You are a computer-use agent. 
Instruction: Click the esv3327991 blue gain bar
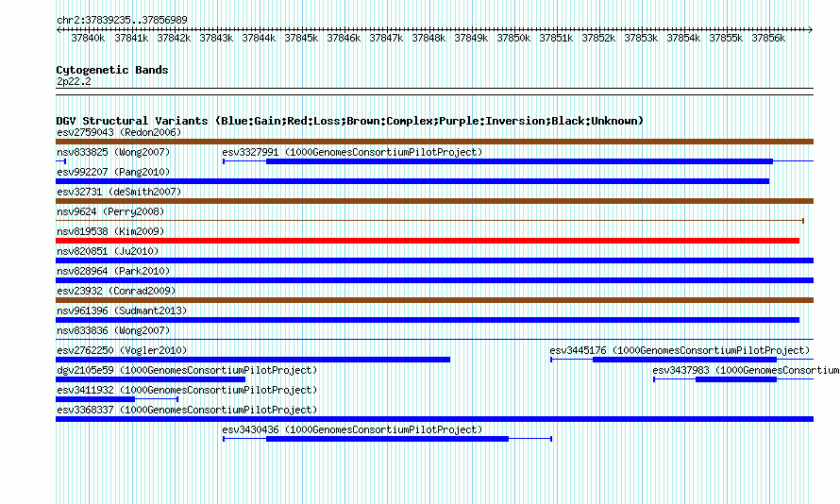point(519,161)
